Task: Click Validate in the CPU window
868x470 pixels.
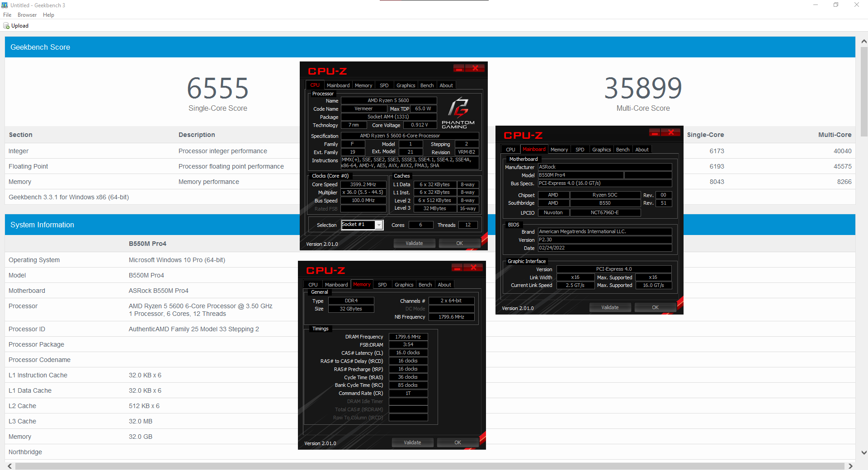Action: [414, 243]
